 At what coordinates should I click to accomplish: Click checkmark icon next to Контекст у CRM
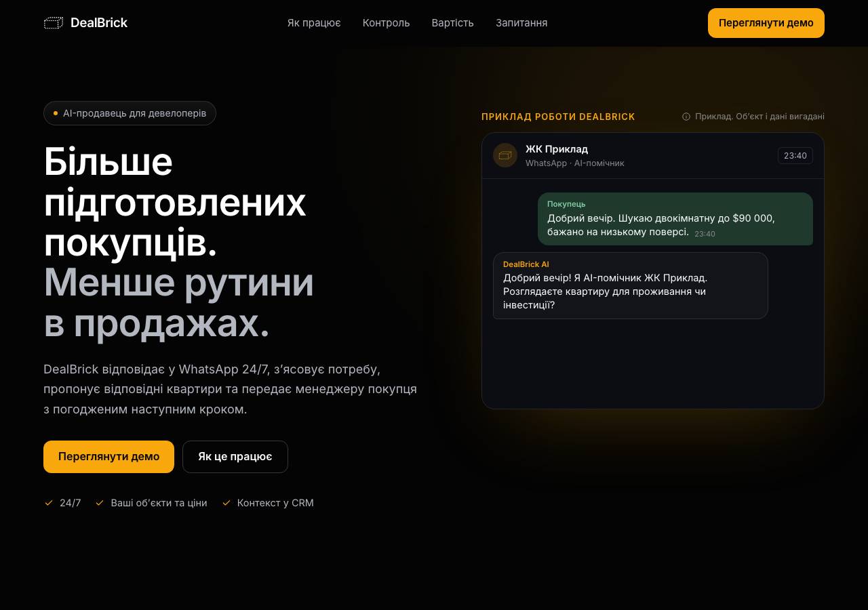[226, 503]
